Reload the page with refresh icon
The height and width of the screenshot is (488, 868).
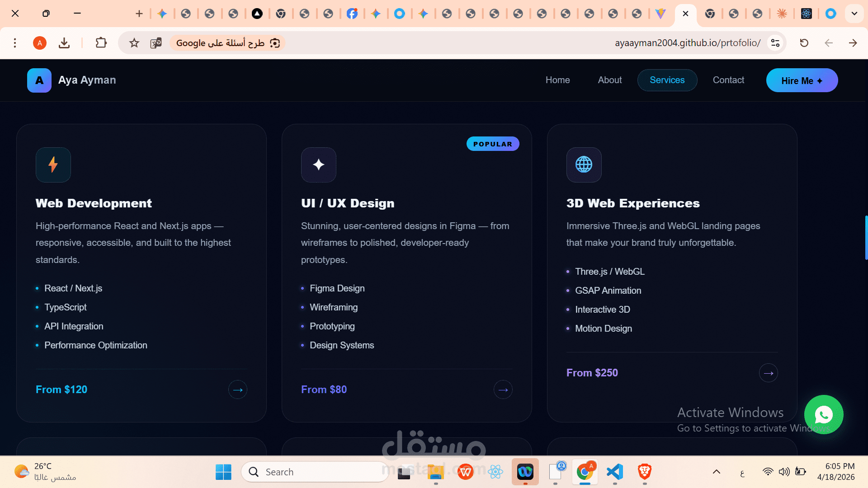(804, 43)
